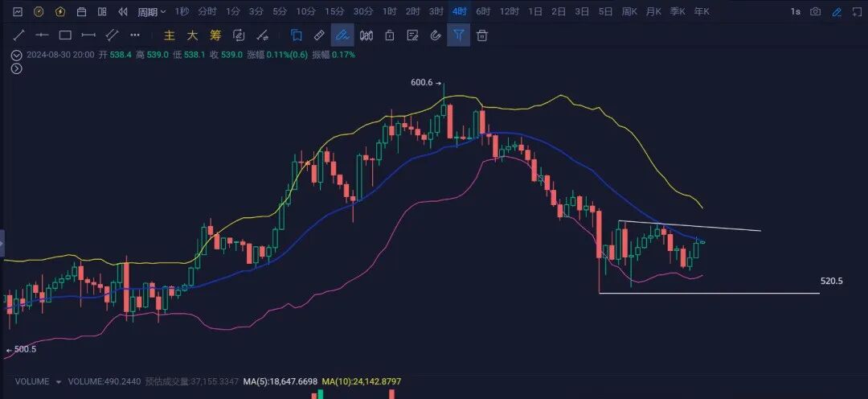
Task: Toggle the highlighted funnel filter icon
Action: [x=458, y=35]
